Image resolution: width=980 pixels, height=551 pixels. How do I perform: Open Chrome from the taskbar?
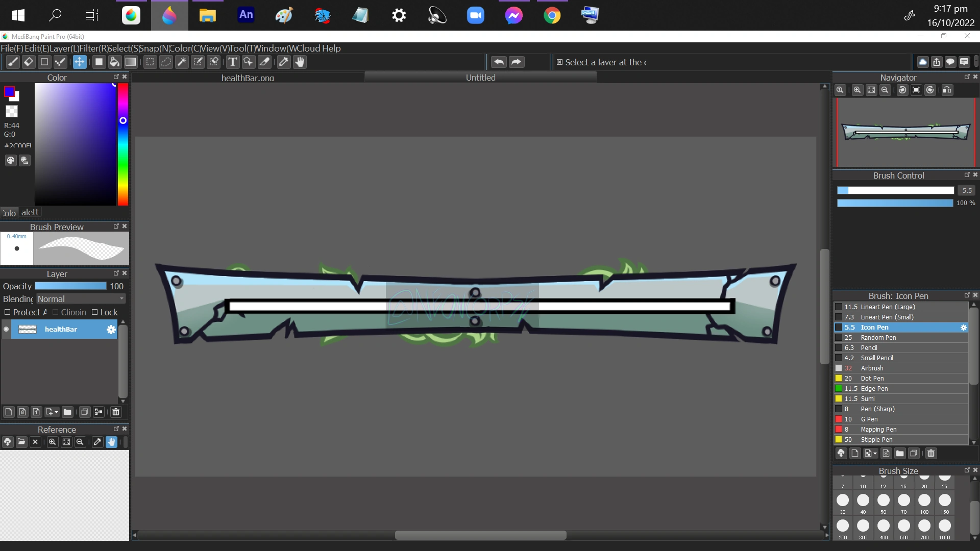point(552,15)
